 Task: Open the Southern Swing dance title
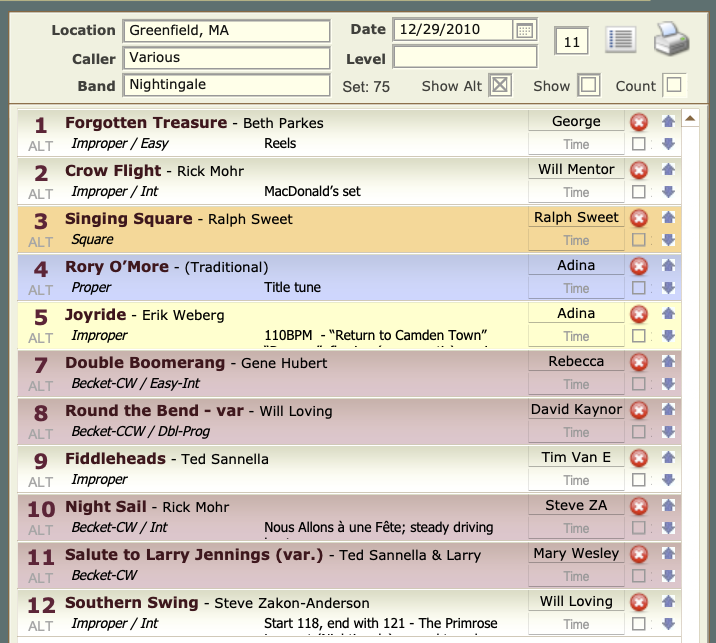(132, 603)
